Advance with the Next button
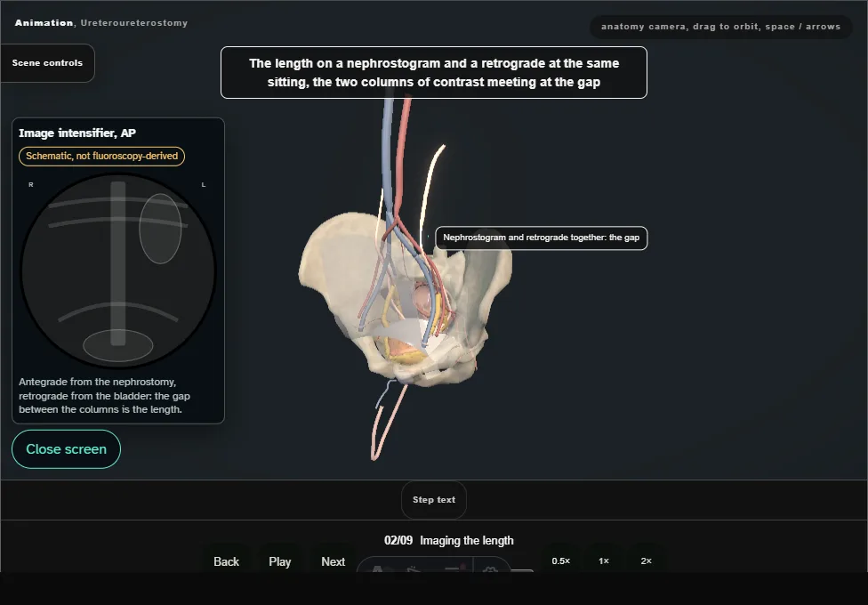The width and height of the screenshot is (868, 605). [334, 561]
